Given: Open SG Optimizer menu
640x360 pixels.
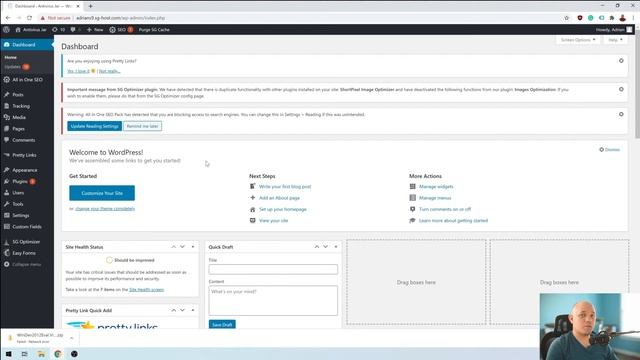Looking at the screenshot, I should click(27, 242).
